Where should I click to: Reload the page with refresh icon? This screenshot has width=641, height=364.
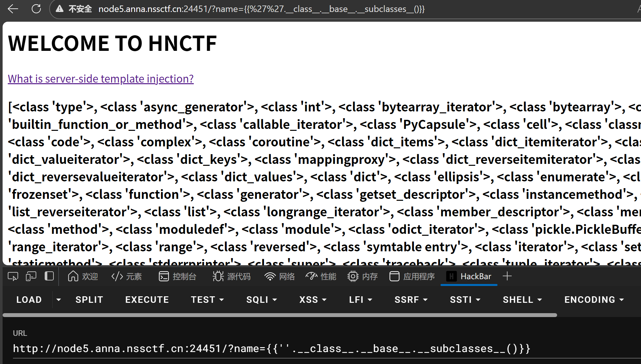pyautogui.click(x=36, y=9)
